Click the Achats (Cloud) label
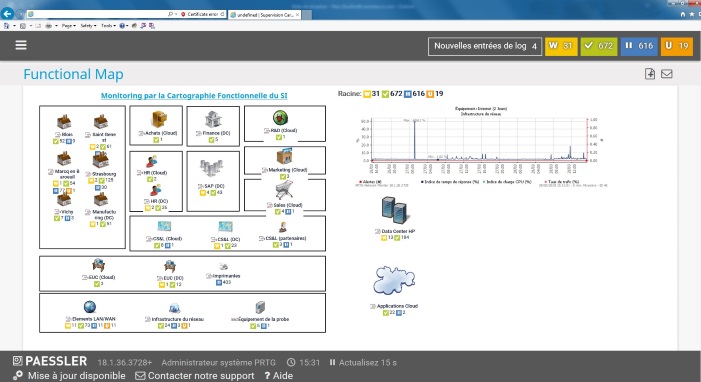The width and height of the screenshot is (701, 382). tap(160, 133)
